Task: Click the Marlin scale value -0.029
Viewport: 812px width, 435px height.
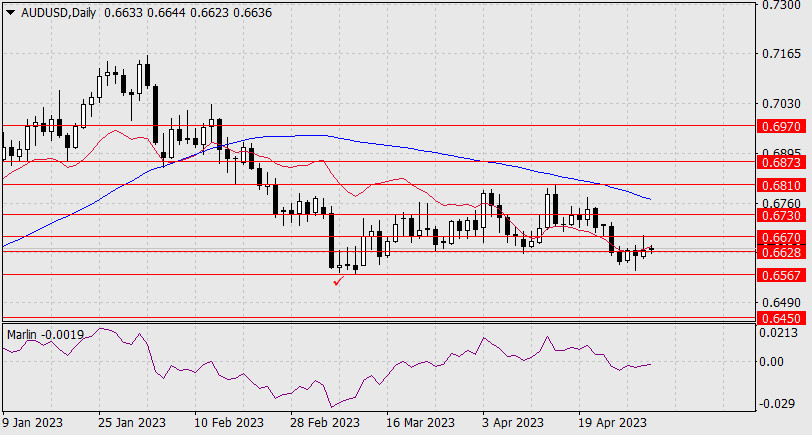Action: pyautogui.click(x=777, y=403)
